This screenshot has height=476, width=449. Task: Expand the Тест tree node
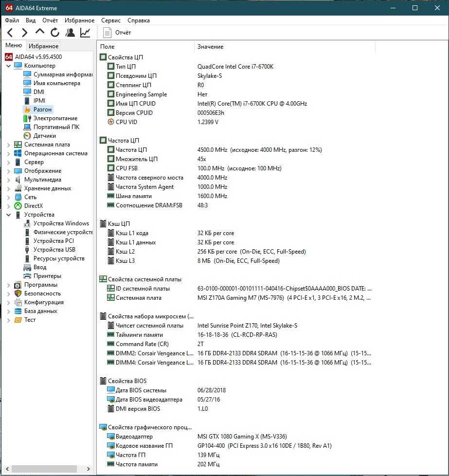point(8,320)
